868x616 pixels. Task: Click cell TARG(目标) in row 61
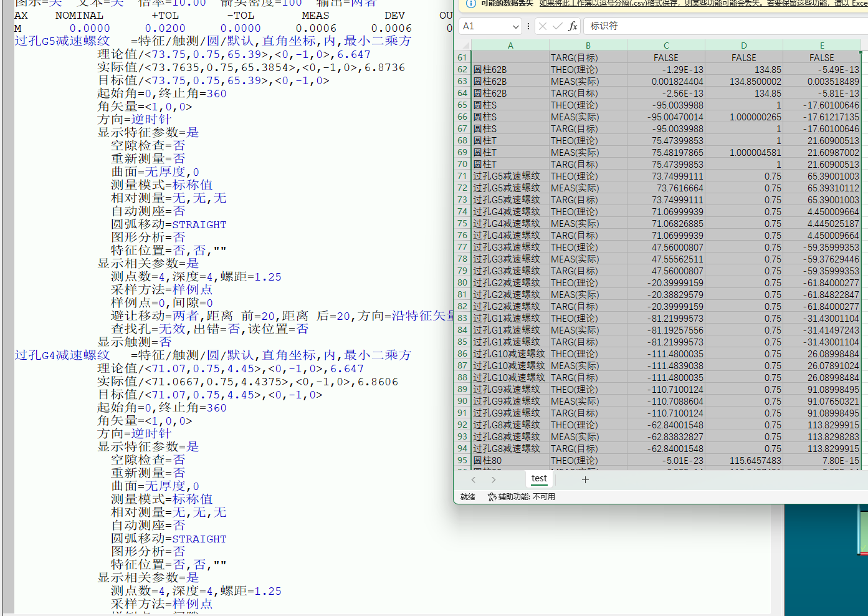[x=588, y=57]
